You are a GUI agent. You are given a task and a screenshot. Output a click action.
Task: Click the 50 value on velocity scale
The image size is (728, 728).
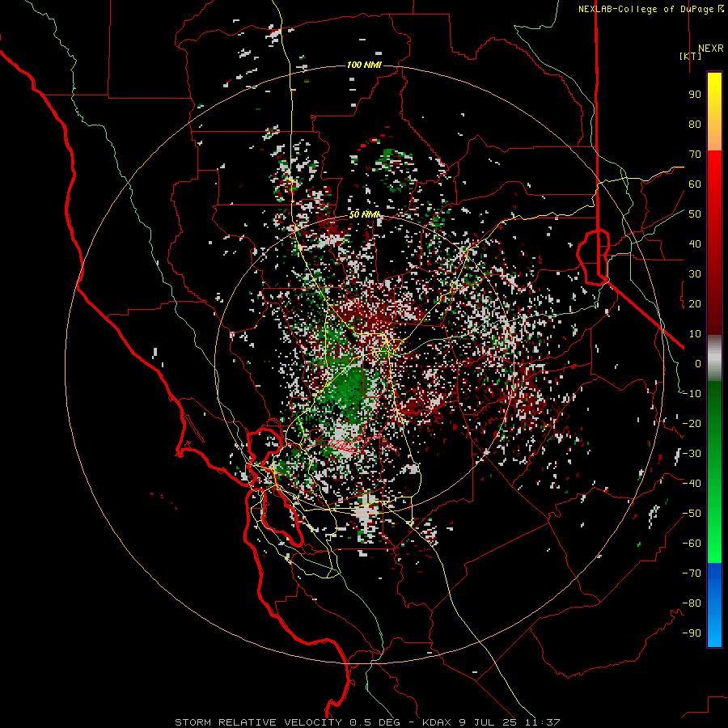pos(695,214)
